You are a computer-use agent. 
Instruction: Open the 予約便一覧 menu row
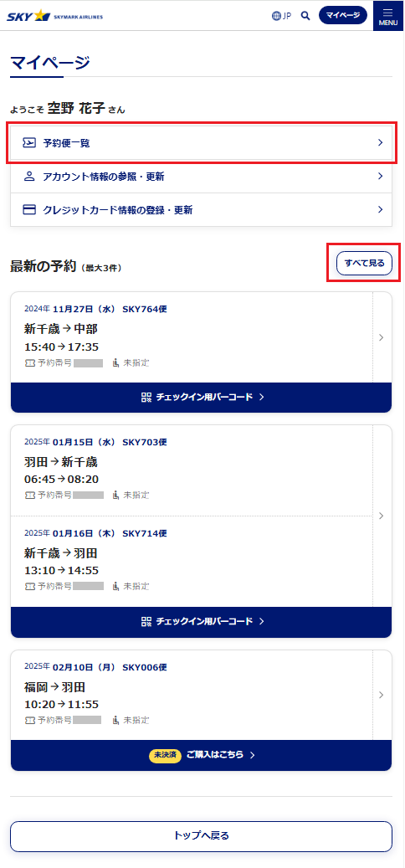pos(202,143)
